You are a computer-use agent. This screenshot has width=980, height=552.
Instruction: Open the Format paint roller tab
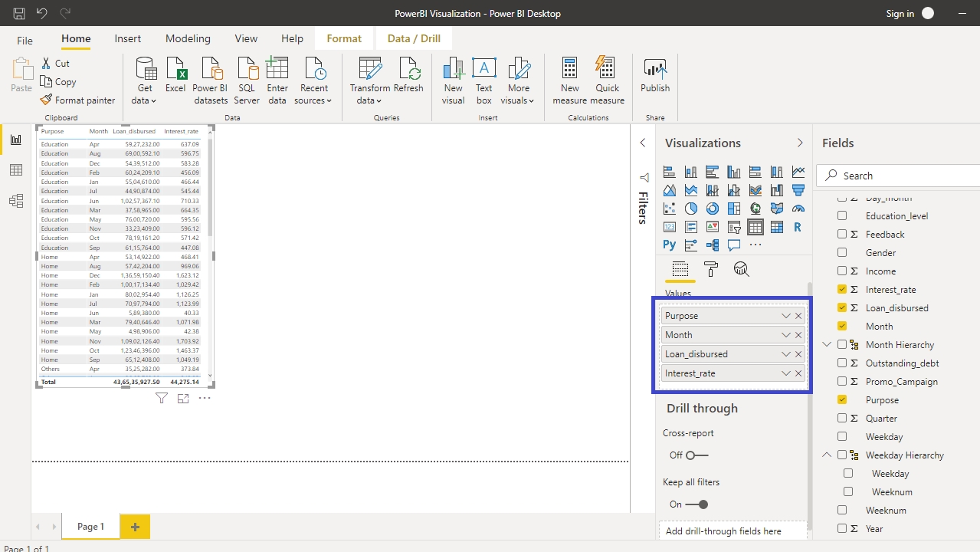710,269
